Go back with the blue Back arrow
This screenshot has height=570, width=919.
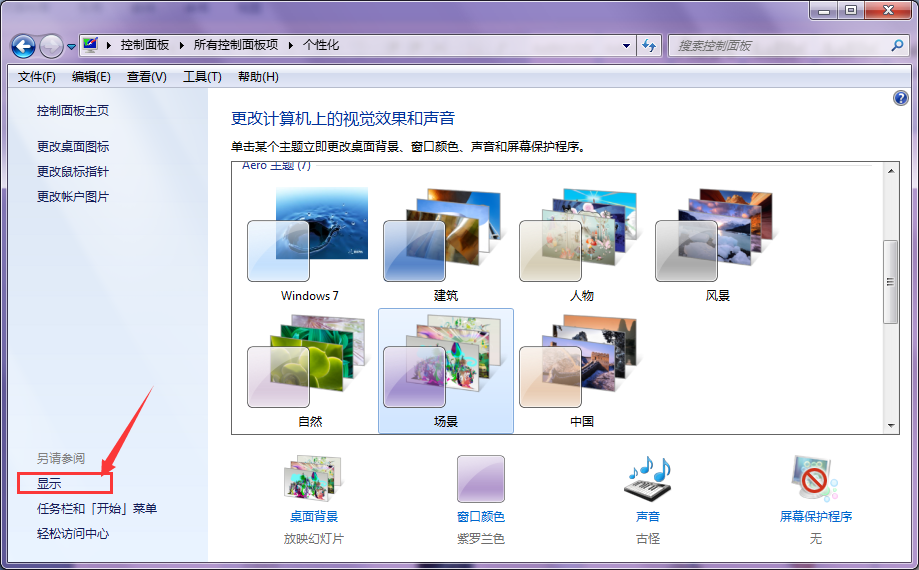(23, 46)
